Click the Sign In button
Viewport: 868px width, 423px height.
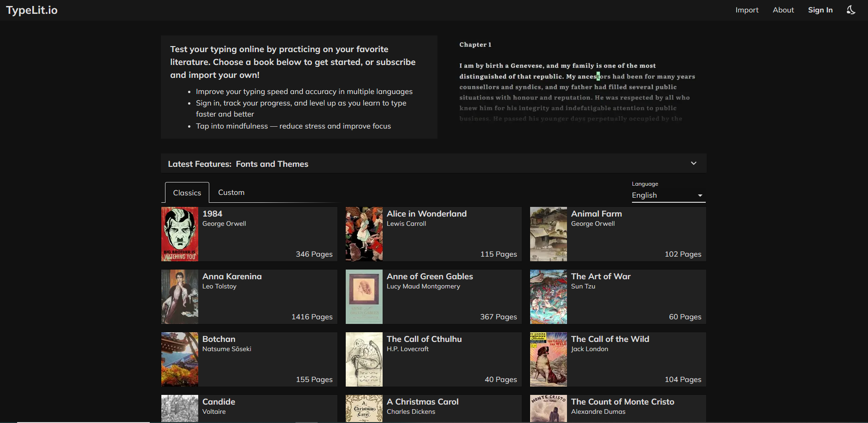click(820, 10)
